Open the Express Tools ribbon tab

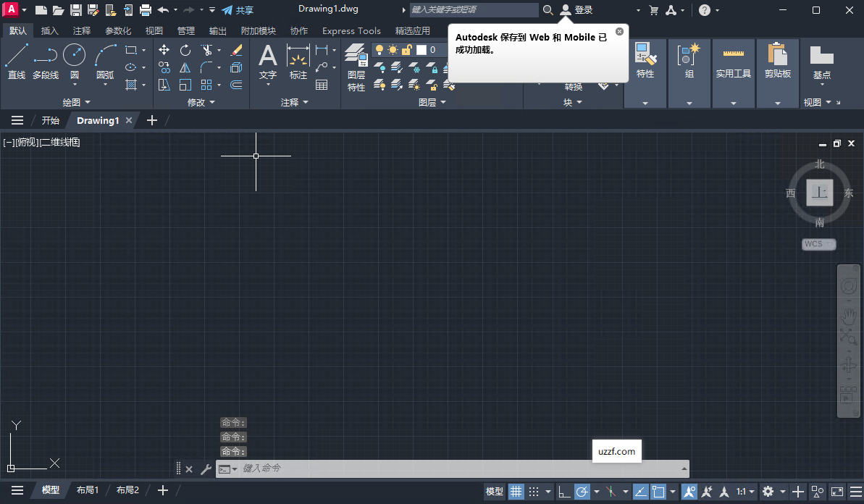(x=351, y=30)
